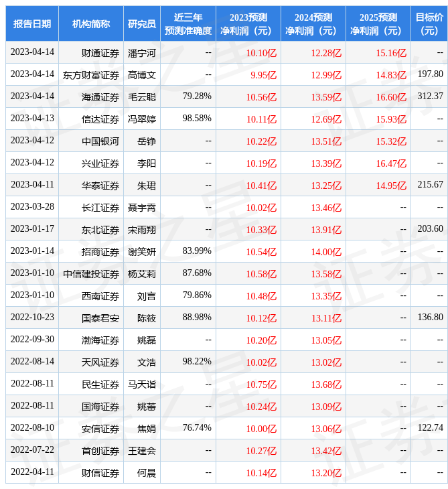Select the 财信证券 institution cell
Screen dimensions: 448x489
coord(90,473)
